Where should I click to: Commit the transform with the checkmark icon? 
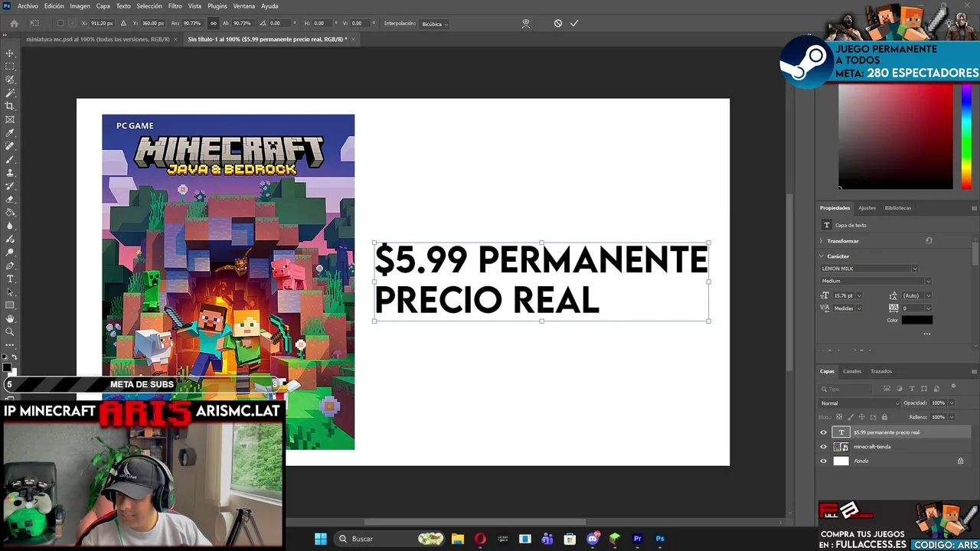(x=574, y=23)
